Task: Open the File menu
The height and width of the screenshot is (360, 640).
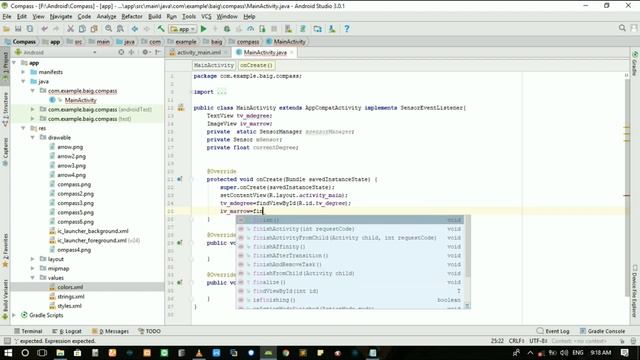Action: (x=7, y=17)
